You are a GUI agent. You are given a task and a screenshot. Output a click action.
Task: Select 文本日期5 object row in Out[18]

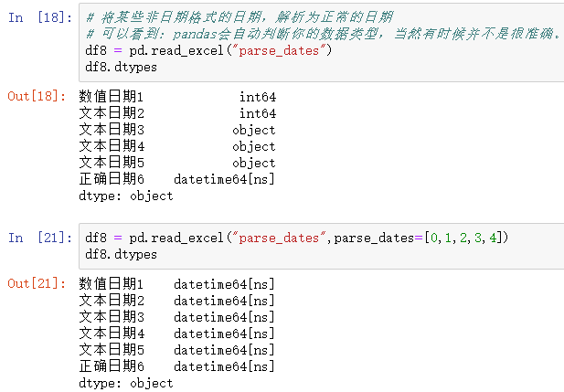click(x=177, y=163)
